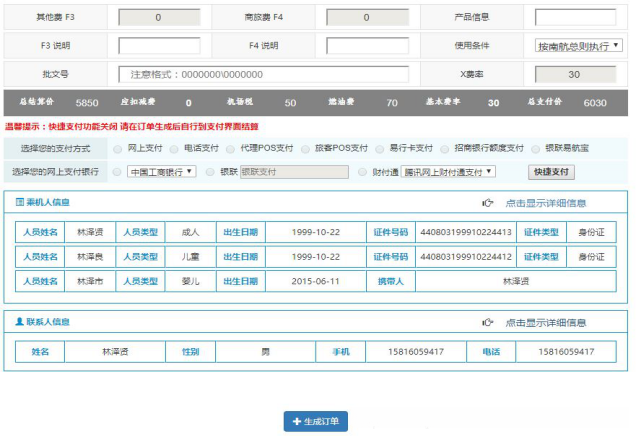The width and height of the screenshot is (636, 438).
Task: Focus the X费率 field
Action: click(x=576, y=75)
